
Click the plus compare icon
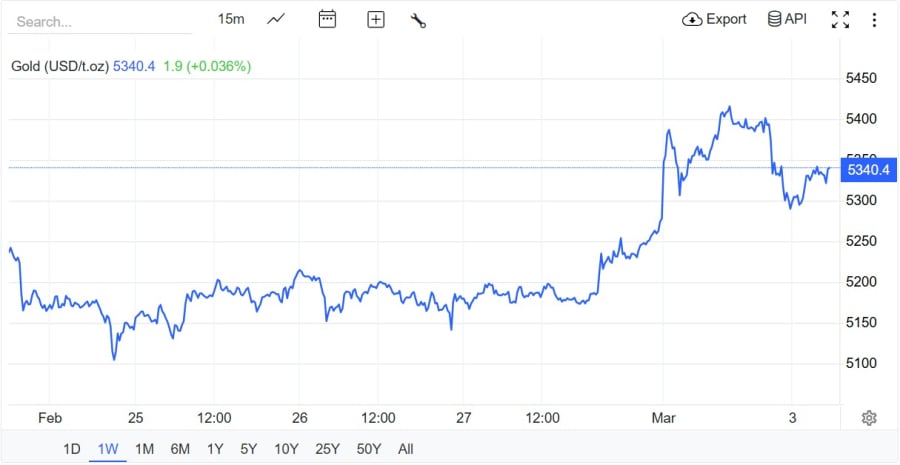[x=375, y=19]
